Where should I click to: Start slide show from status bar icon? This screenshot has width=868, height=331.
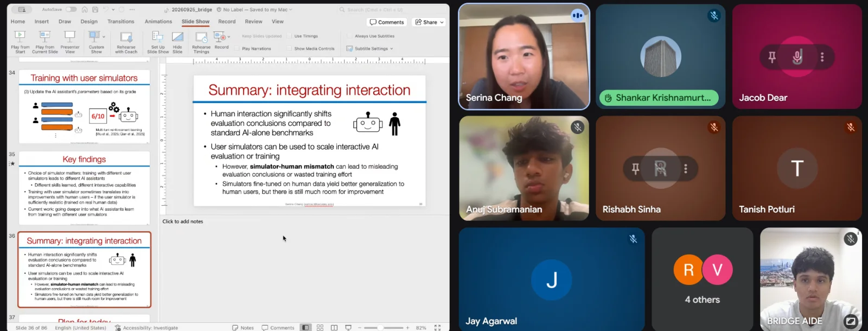pos(348,328)
